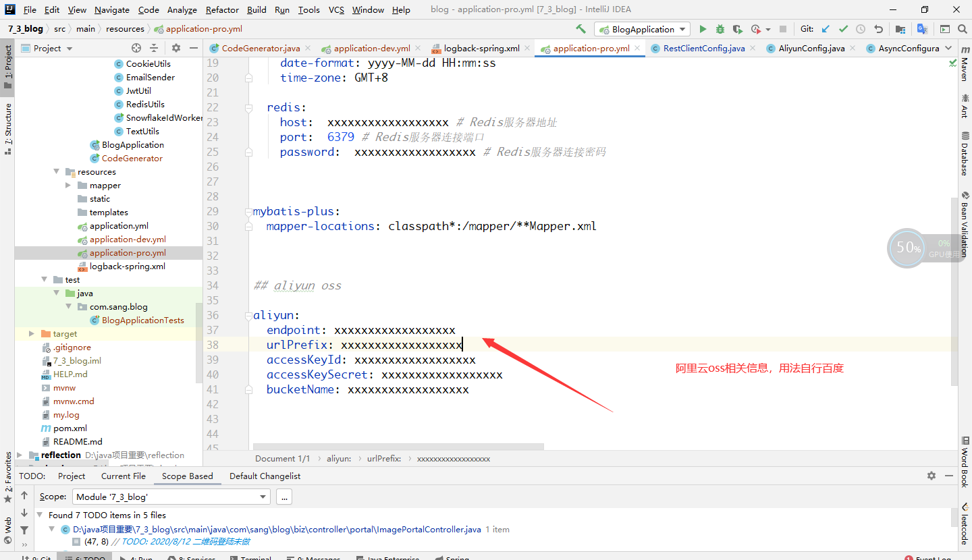The height and width of the screenshot is (560, 972).
Task: Open BlogApplication run configuration dropdown
Action: coord(642,29)
